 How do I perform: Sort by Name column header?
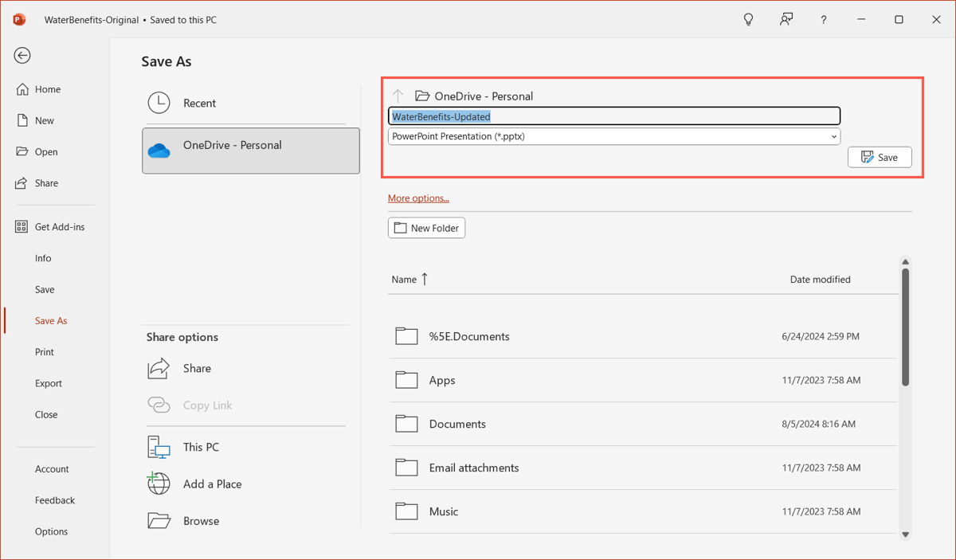click(409, 280)
